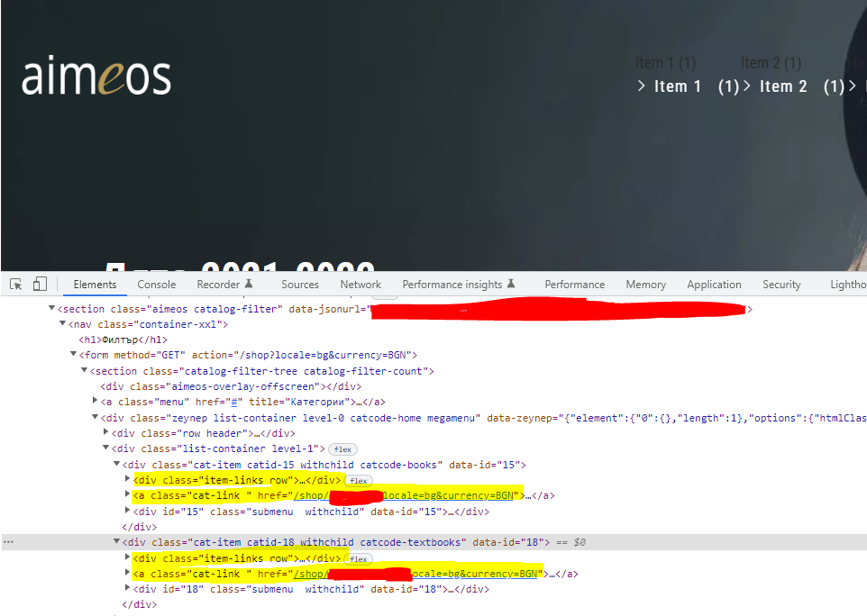
Task: Expand the submenu div id 18
Action: click(127, 588)
